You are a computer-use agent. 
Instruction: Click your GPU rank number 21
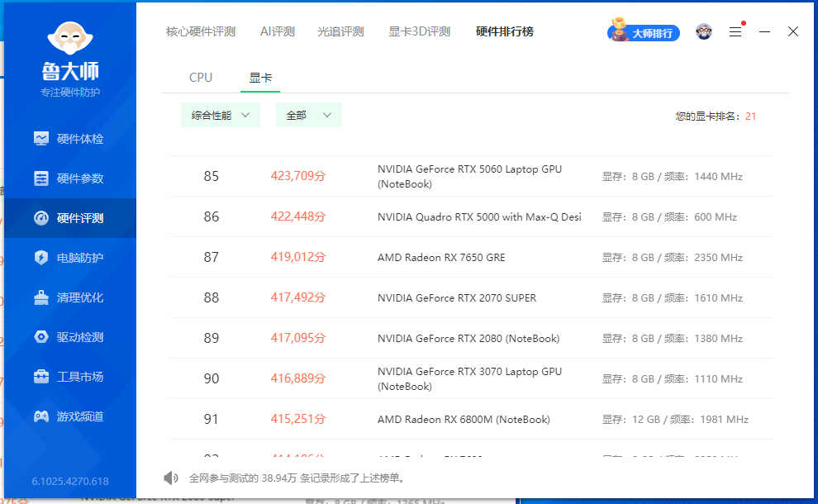click(x=751, y=116)
